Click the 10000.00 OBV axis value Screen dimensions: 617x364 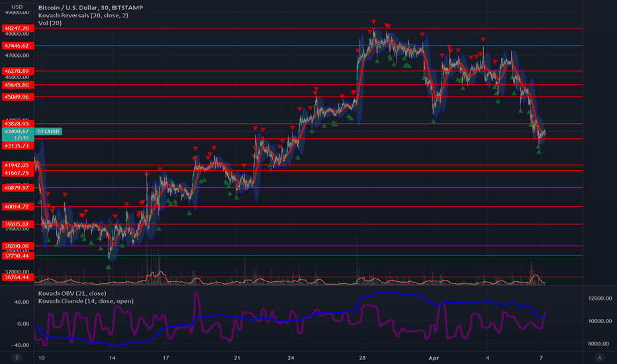[x=600, y=321]
